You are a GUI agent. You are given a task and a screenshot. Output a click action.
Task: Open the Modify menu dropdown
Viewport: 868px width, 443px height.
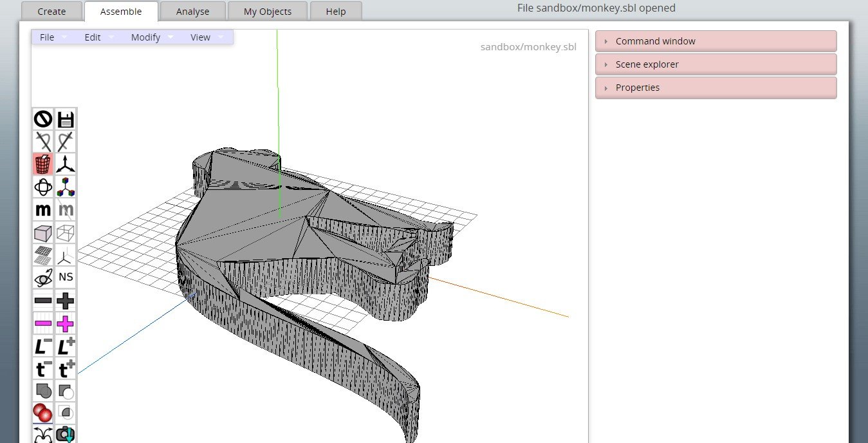(152, 37)
